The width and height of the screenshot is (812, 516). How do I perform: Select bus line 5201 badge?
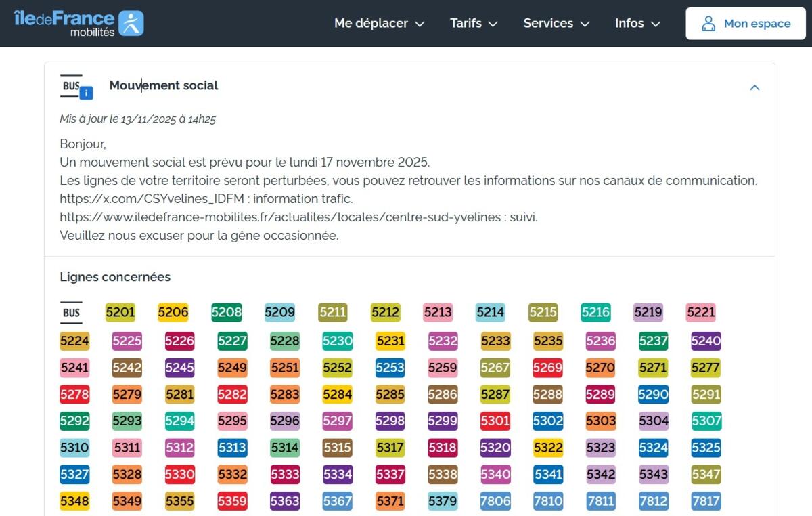(120, 313)
